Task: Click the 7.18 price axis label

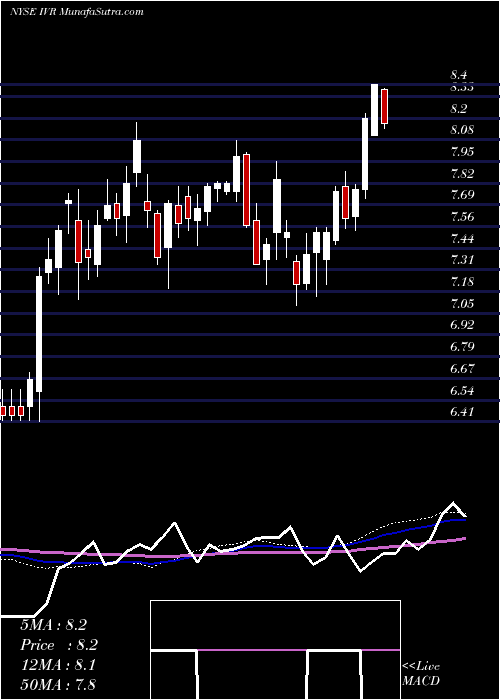Action: (x=462, y=282)
